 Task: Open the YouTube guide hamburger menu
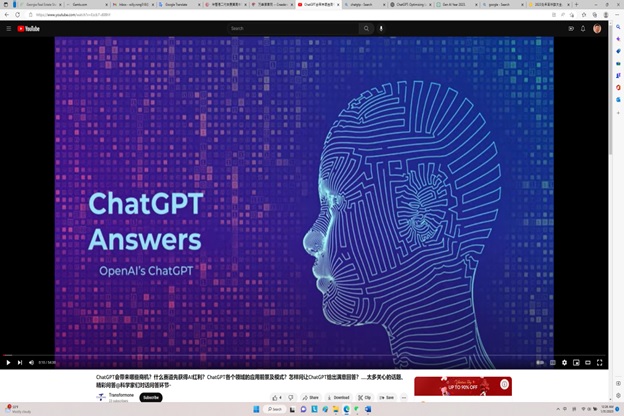9,29
